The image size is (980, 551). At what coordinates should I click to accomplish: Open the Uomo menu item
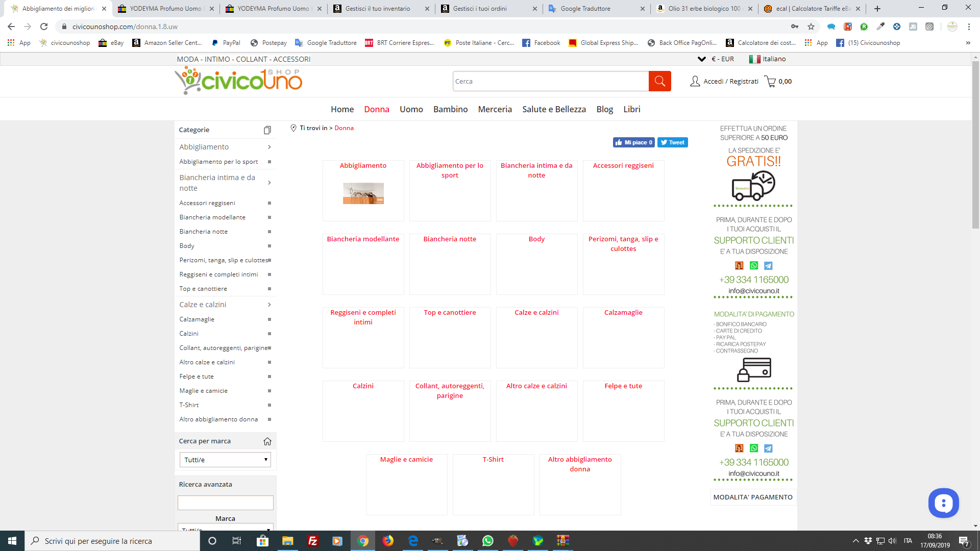pos(411,109)
